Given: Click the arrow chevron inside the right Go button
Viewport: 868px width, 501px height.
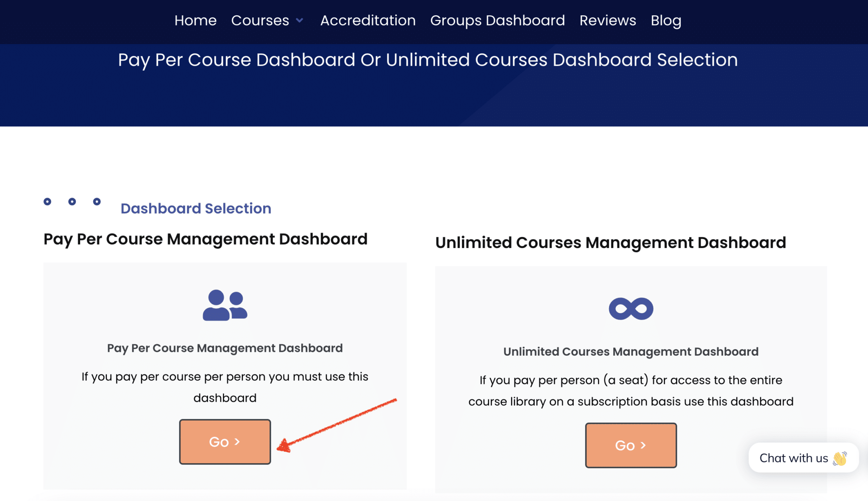Looking at the screenshot, I should (643, 445).
